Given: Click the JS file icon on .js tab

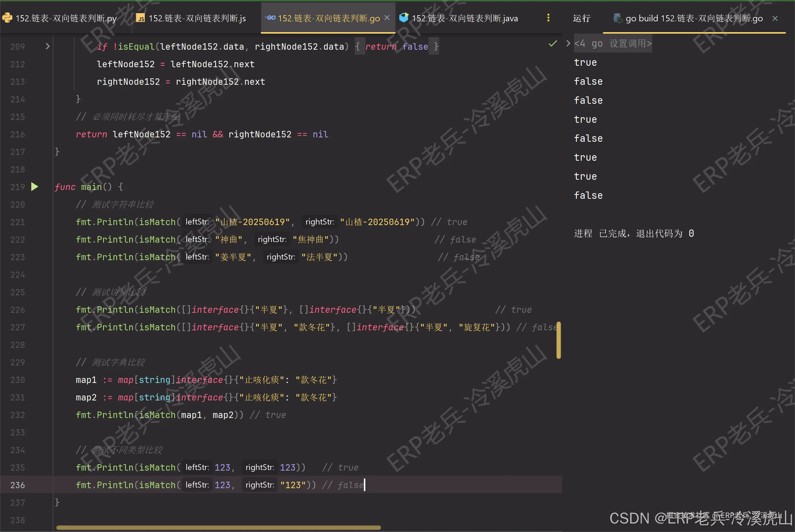Looking at the screenshot, I should (x=140, y=18).
